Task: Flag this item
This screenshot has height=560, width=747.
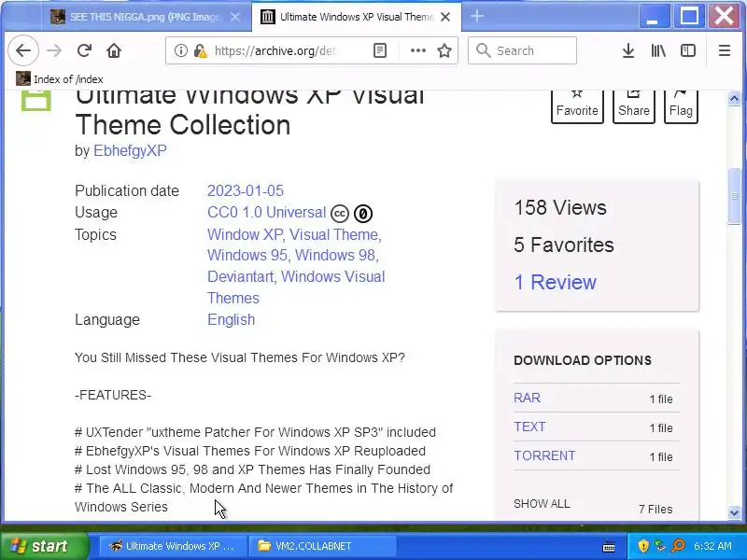Action: coord(681,105)
